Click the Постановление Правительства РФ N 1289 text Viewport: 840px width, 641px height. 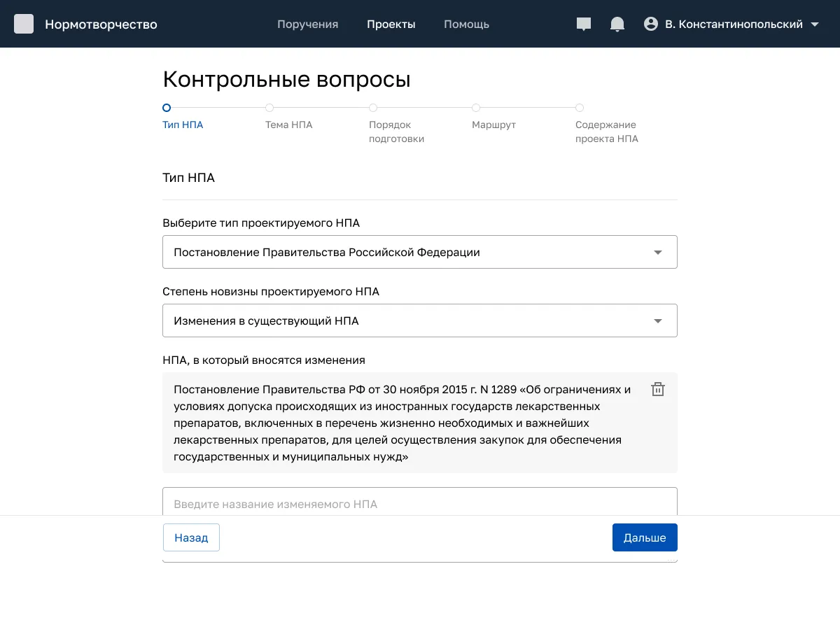coord(402,423)
